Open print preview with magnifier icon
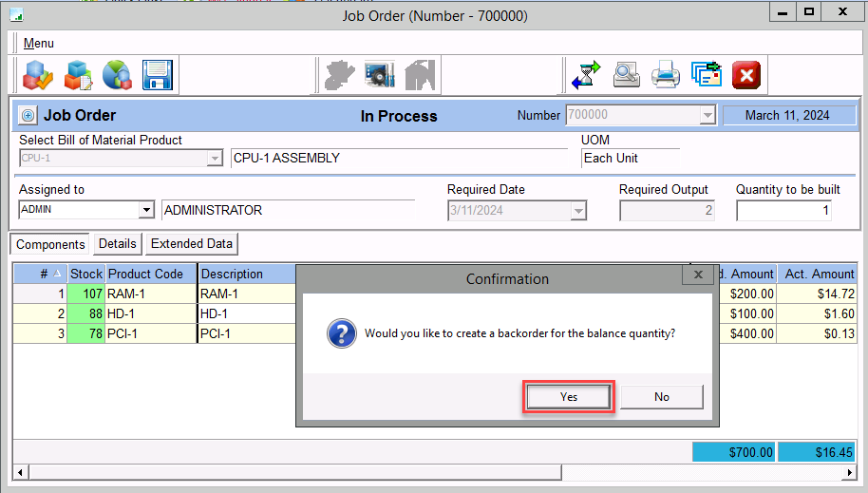The image size is (868, 493). [626, 74]
